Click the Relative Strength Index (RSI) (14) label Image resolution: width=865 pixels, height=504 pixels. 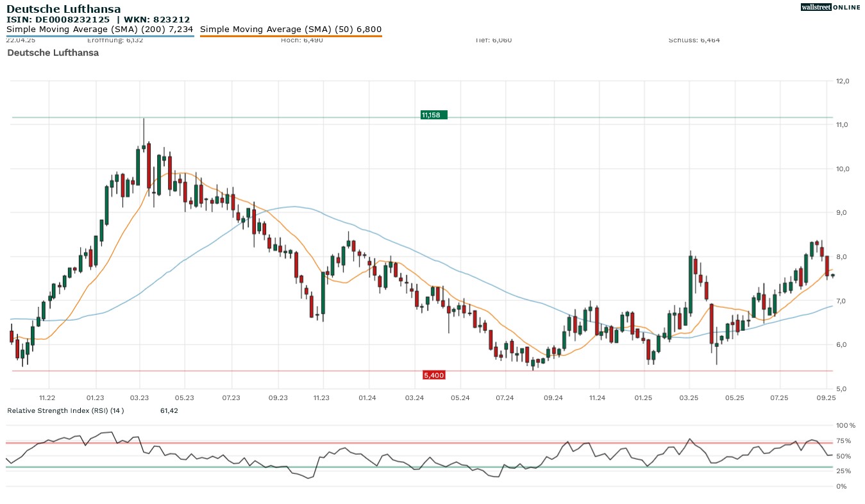pos(65,410)
